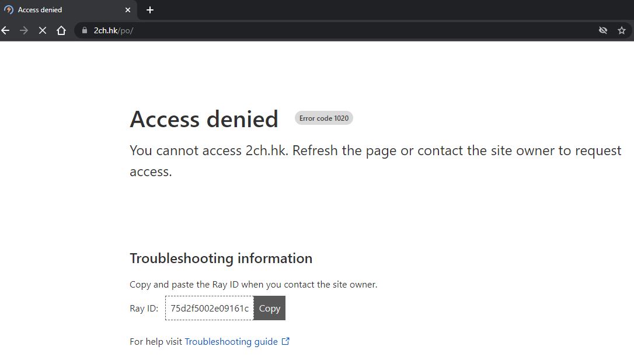Click the Cloudflare favicon on the tab
Viewport: 634px width, 364px height.
9,10
